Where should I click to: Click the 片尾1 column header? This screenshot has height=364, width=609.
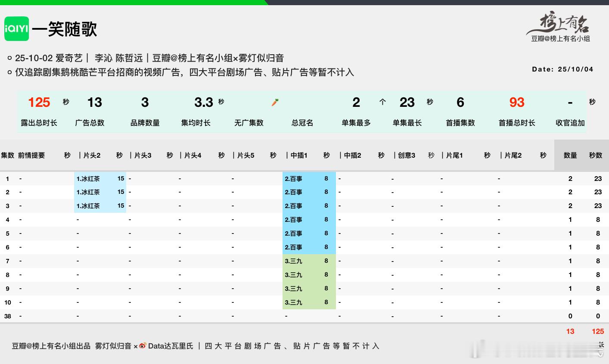point(454,155)
